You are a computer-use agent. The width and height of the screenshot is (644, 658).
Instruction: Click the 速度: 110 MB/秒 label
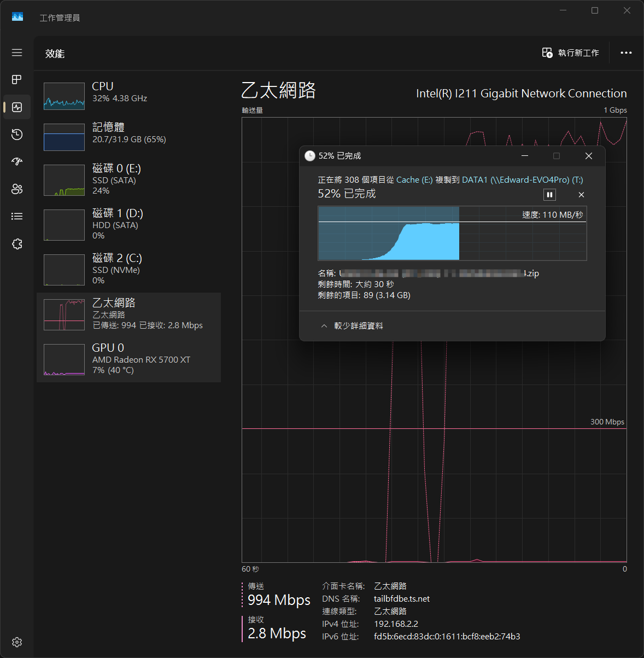[x=552, y=214]
